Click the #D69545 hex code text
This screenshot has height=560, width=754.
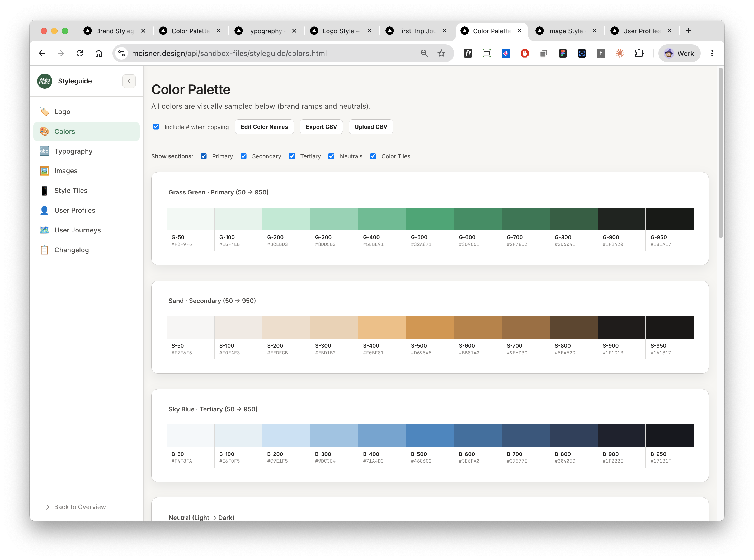click(421, 353)
